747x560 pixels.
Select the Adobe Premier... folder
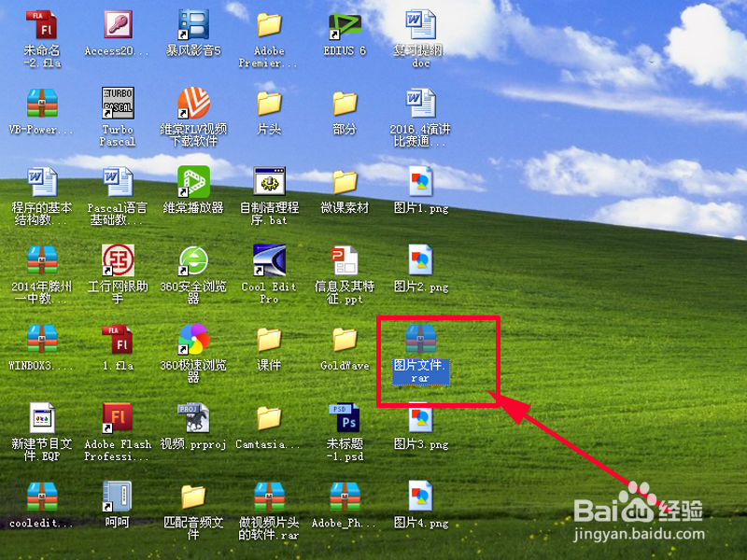click(x=269, y=25)
